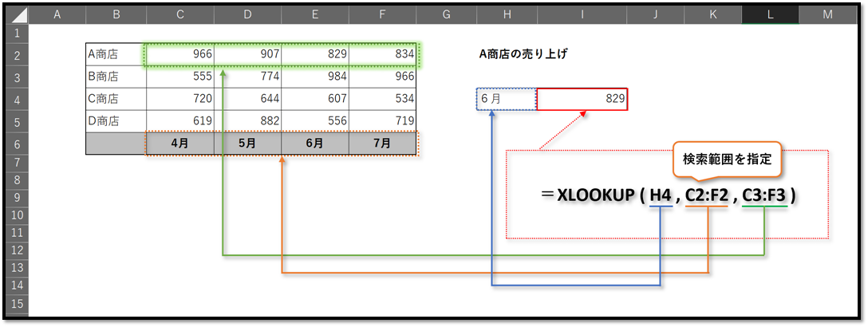868x327 pixels.
Task: Select column K header
Action: point(712,15)
